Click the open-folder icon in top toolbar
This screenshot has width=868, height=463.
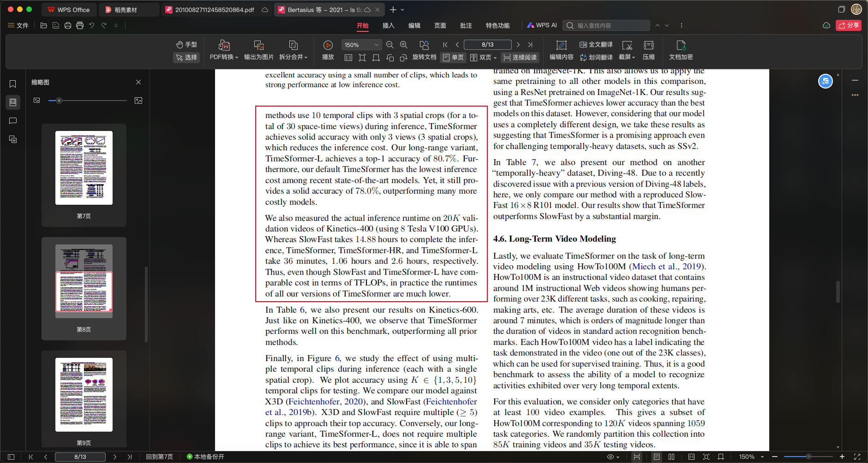coord(44,25)
